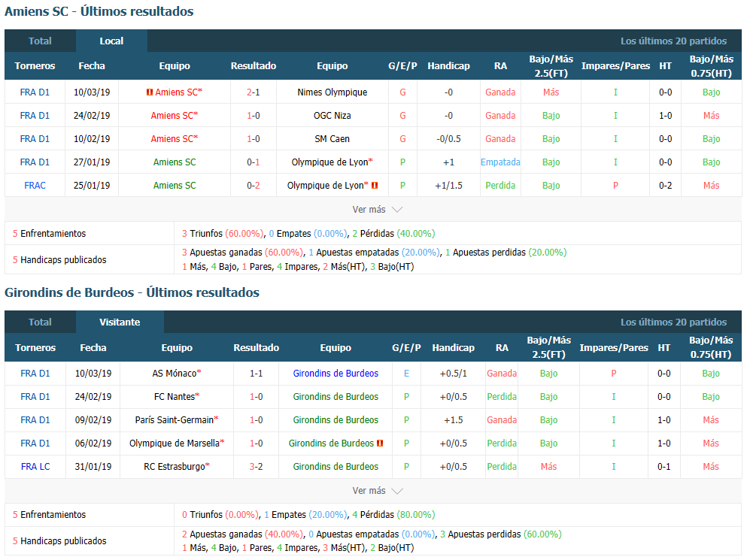Click the 'Handicap' column header in Amiens SC table
This screenshot has width=747, height=560.
click(x=449, y=65)
